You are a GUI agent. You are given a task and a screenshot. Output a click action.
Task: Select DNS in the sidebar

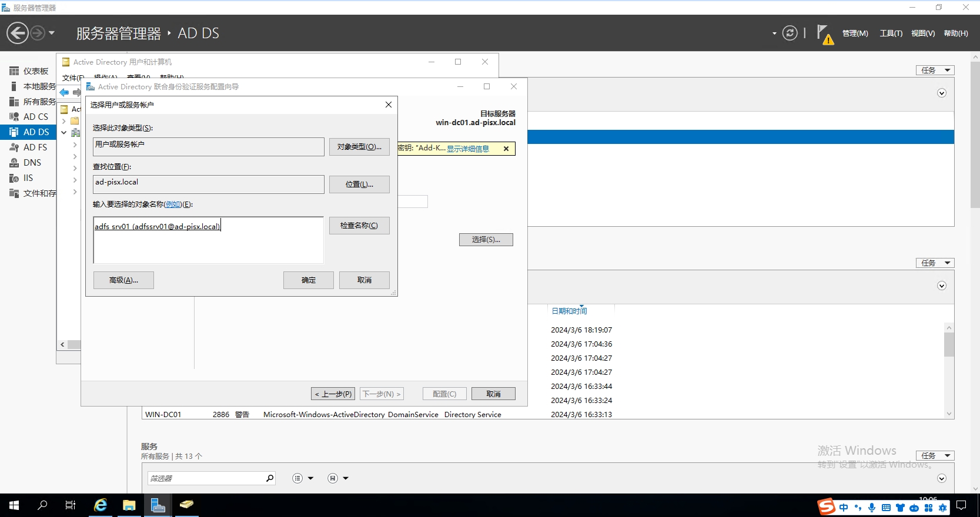click(x=32, y=163)
